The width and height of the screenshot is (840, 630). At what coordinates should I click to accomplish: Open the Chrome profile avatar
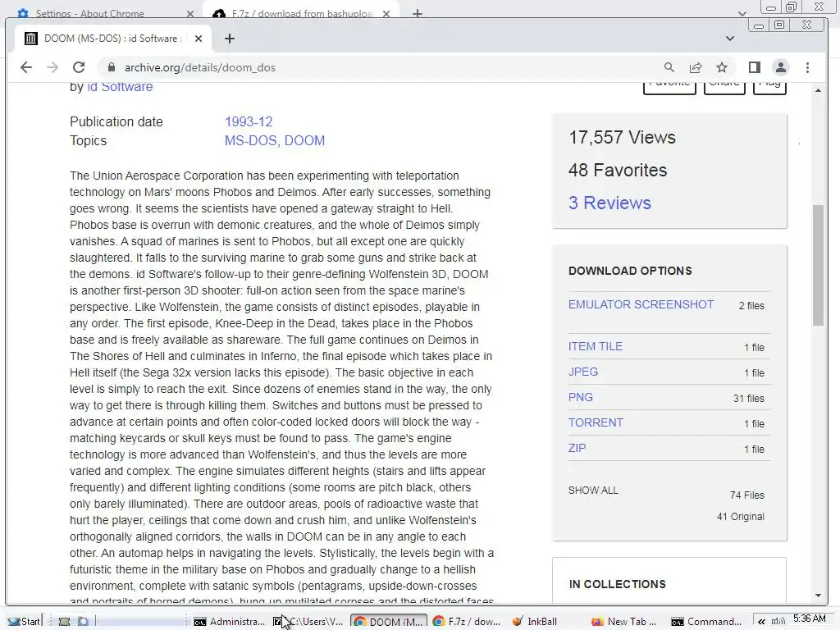pos(781,67)
